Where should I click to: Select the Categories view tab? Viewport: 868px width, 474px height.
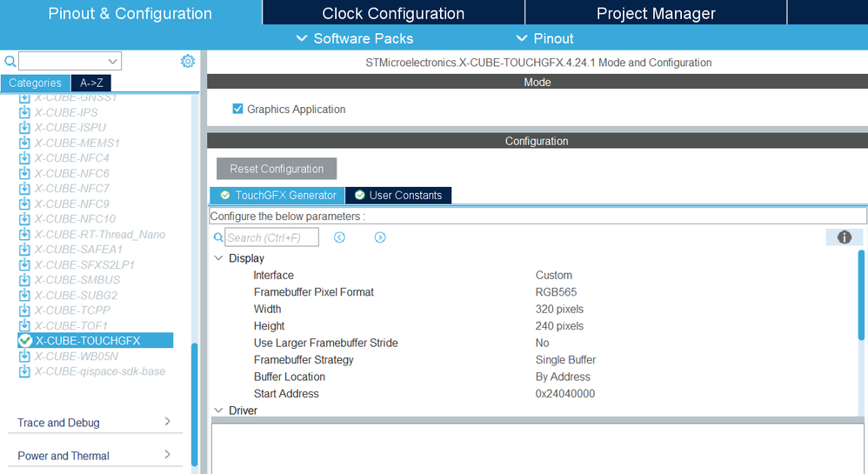click(x=36, y=83)
